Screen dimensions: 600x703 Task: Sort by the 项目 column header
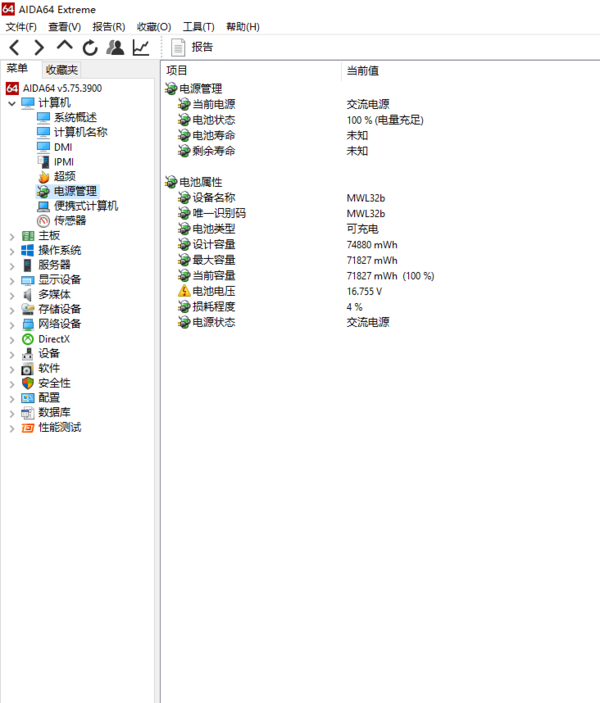coord(177,70)
